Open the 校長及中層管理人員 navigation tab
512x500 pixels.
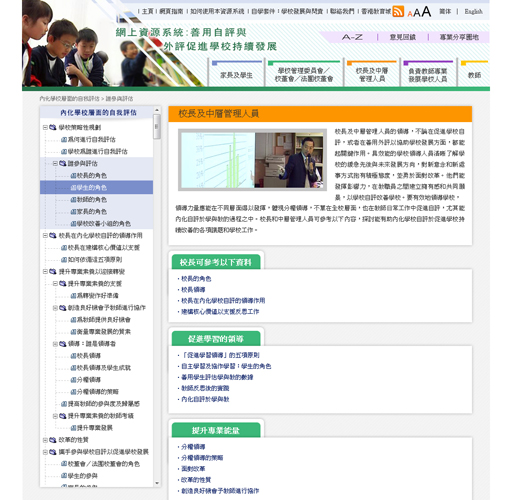pos(372,74)
